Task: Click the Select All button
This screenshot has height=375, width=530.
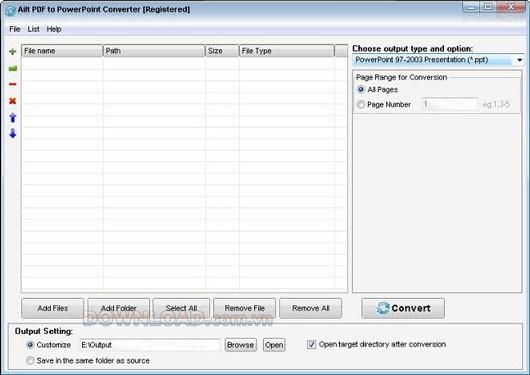Action: click(x=181, y=308)
